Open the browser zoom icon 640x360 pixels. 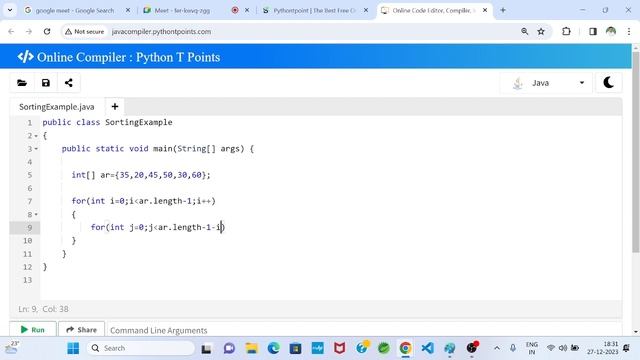click(524, 31)
